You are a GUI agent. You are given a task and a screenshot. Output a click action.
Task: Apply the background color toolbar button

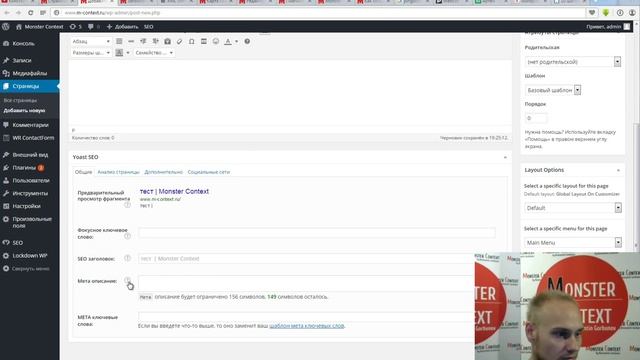tap(119, 53)
